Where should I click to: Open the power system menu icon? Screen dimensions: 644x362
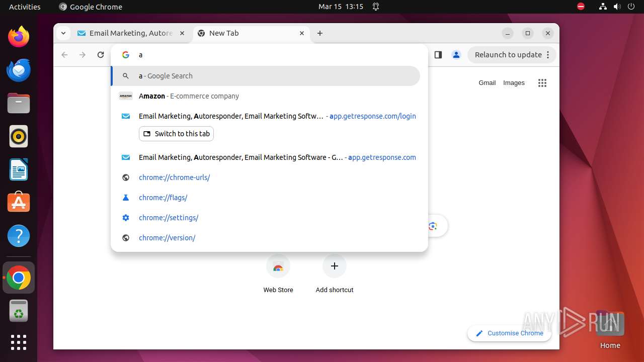tap(632, 7)
